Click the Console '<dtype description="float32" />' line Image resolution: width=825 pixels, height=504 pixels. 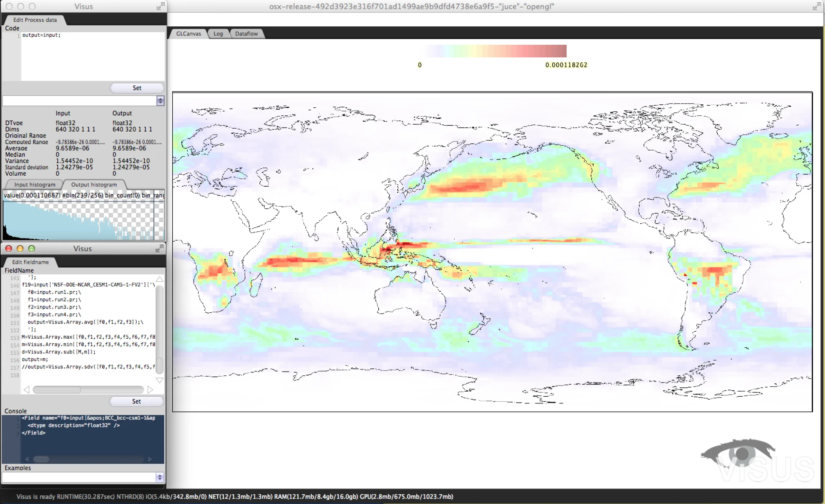tap(74, 425)
